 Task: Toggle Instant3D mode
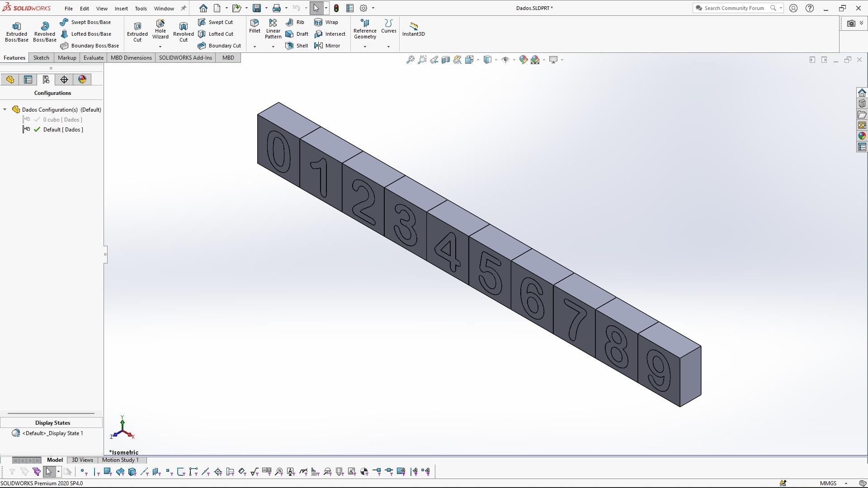click(x=413, y=29)
